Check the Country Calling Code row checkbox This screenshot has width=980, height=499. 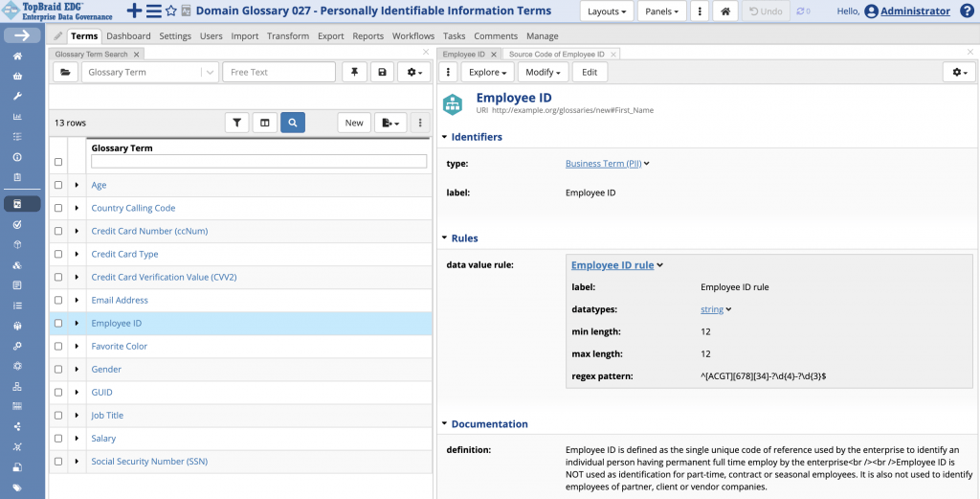pyautogui.click(x=58, y=208)
